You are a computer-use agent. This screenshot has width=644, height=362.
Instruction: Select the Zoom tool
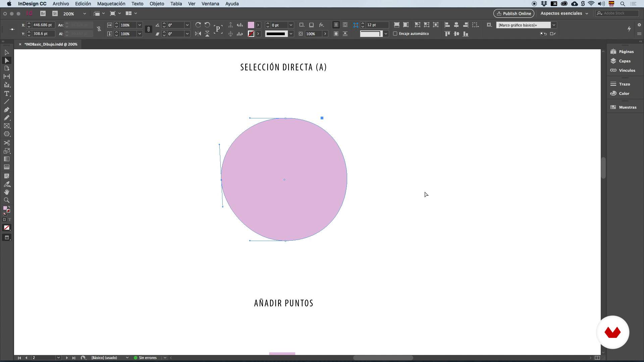pos(7,200)
